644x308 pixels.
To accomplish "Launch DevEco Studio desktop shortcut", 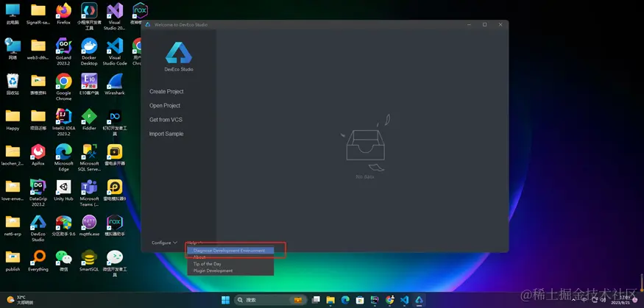I will click(x=38, y=228).
